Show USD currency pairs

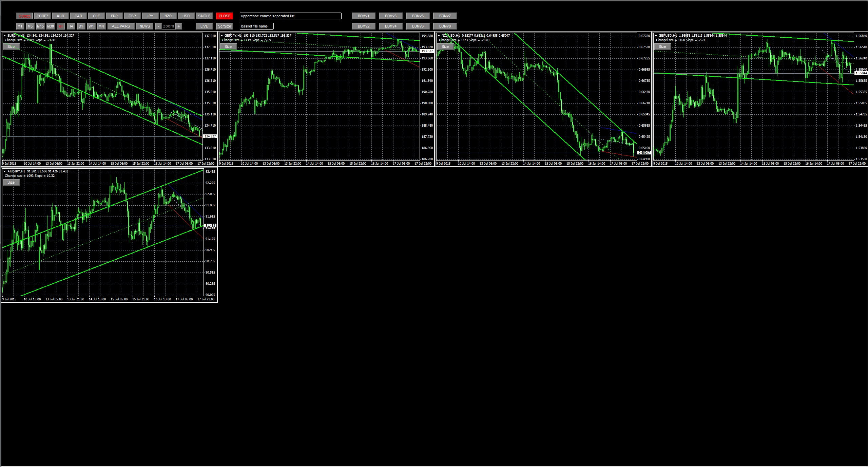click(x=186, y=16)
